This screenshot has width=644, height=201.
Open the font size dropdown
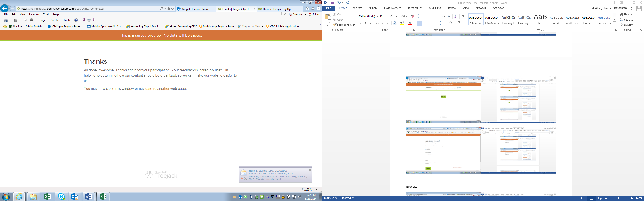(387, 16)
